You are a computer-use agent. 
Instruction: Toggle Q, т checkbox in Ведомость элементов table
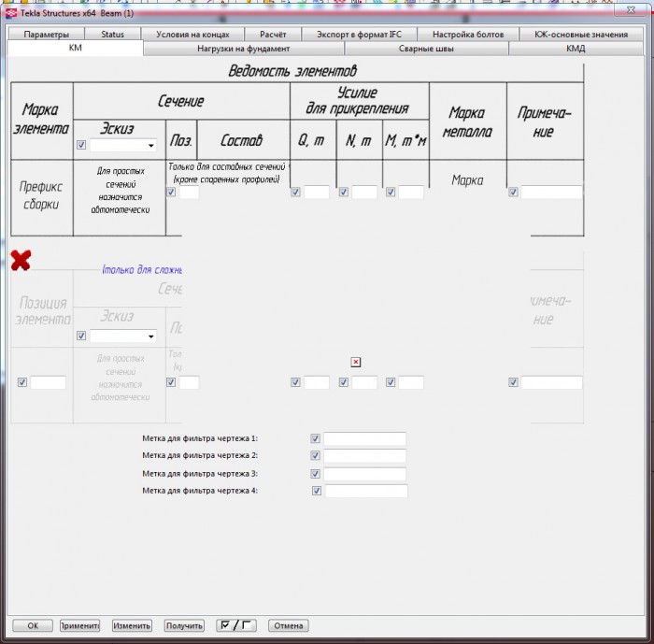295,192
